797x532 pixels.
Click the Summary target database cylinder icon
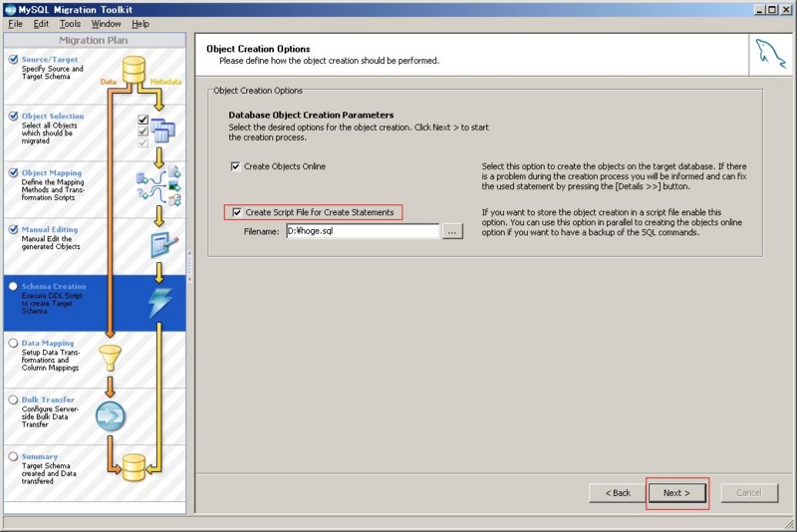tap(133, 467)
